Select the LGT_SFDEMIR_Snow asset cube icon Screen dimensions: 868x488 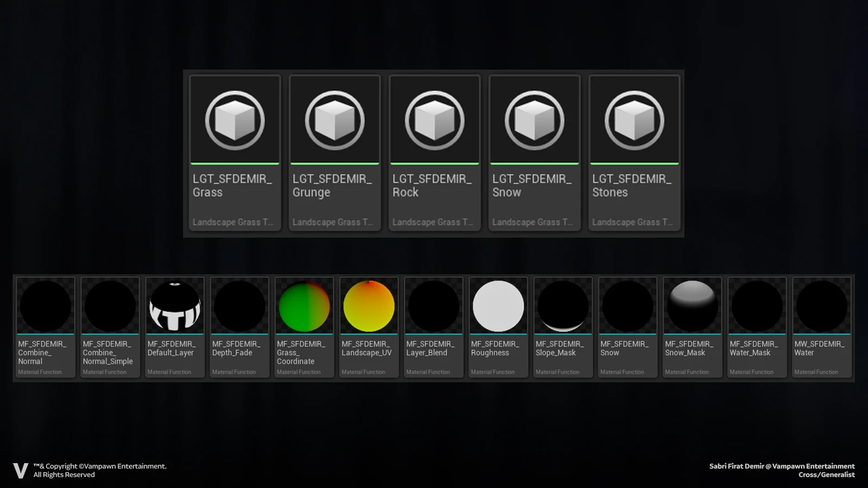click(x=534, y=120)
